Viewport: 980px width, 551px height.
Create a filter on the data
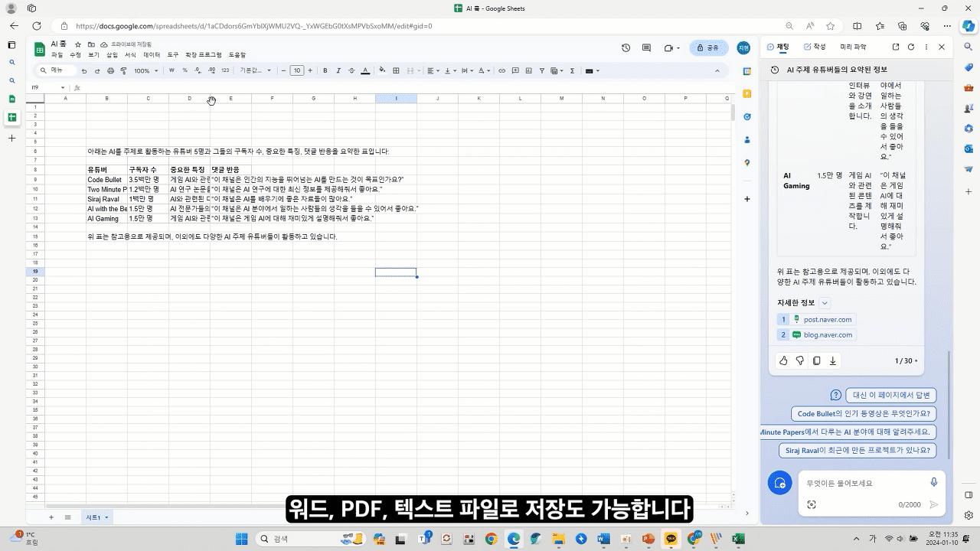click(541, 70)
